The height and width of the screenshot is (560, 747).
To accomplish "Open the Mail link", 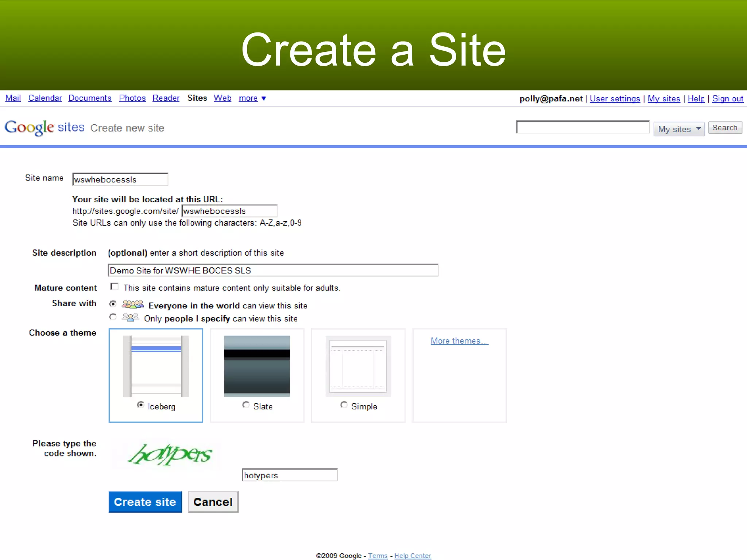I will 13,98.
